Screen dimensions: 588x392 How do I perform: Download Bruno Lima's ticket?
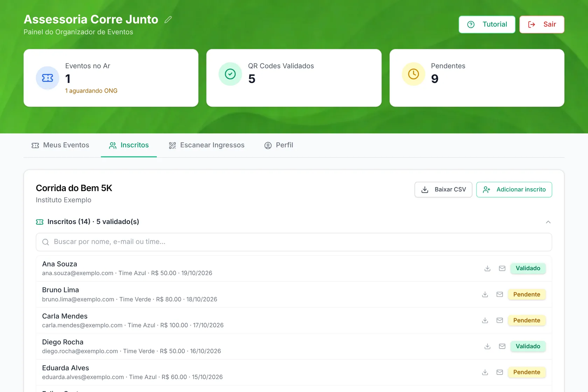[x=485, y=294]
